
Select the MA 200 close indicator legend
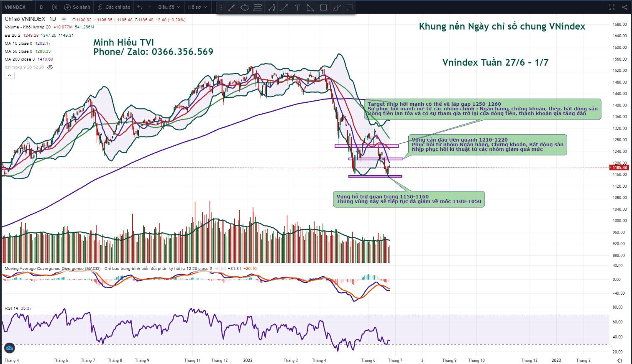20,59
